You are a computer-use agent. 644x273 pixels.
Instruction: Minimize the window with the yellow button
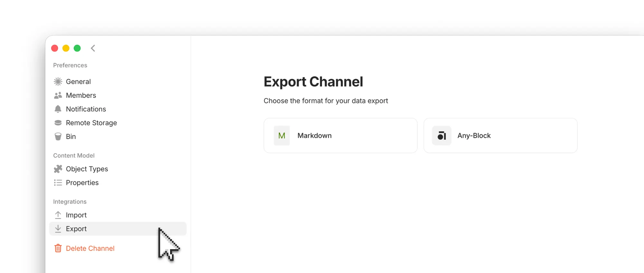click(x=66, y=48)
